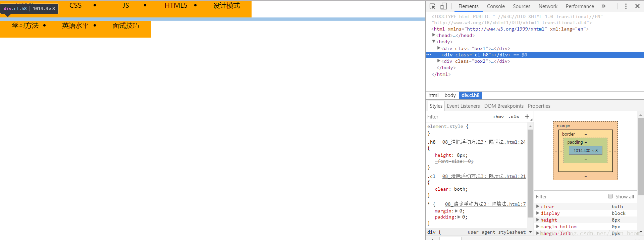This screenshot has width=644, height=240.
Task: Click the JS menu item on page
Action: click(126, 5)
